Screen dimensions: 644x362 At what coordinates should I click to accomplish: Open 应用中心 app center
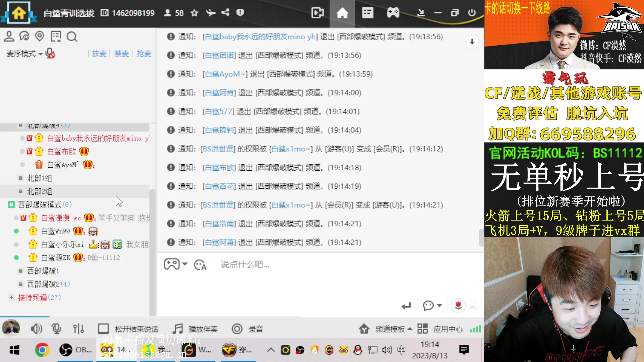coord(440,329)
